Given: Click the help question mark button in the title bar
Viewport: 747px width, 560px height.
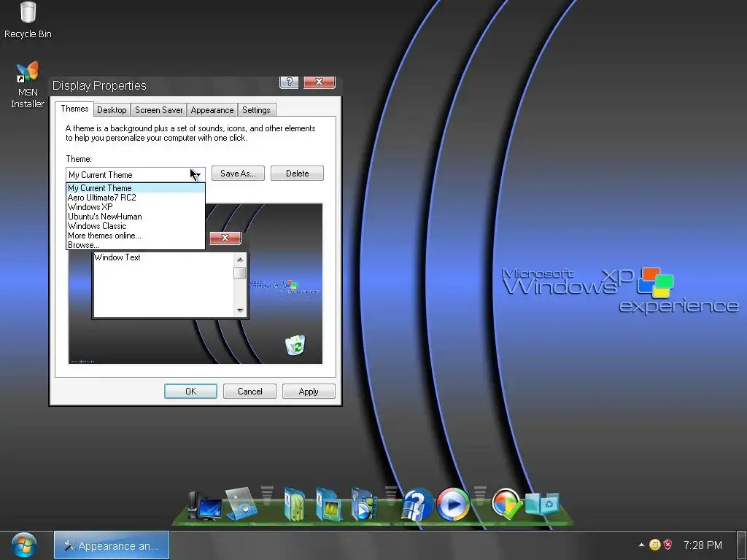Looking at the screenshot, I should 289,82.
